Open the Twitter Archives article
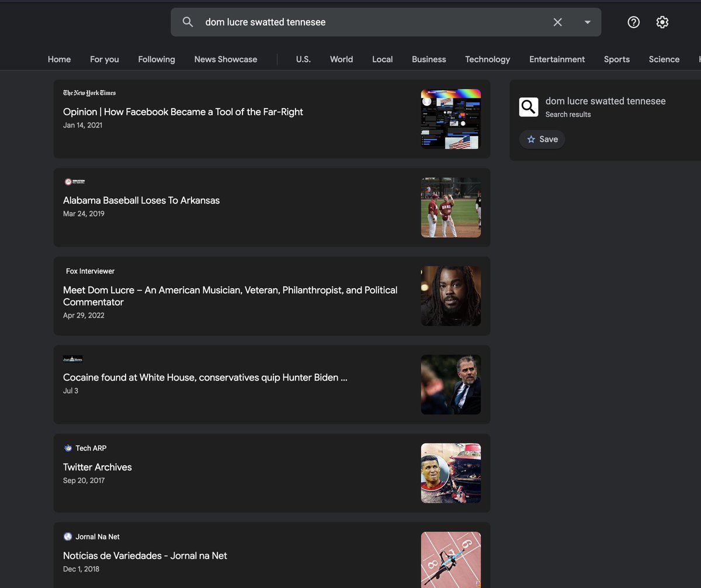 (x=98, y=467)
